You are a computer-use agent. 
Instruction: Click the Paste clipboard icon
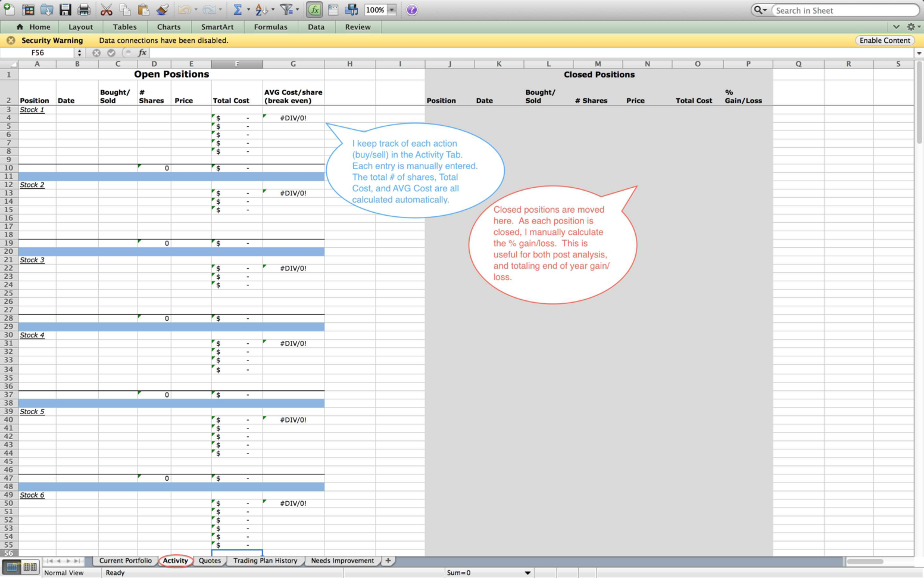pos(143,10)
